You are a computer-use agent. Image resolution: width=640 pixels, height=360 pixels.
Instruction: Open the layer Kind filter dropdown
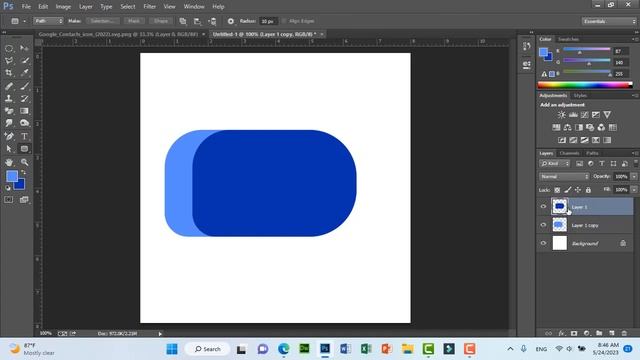coord(554,163)
